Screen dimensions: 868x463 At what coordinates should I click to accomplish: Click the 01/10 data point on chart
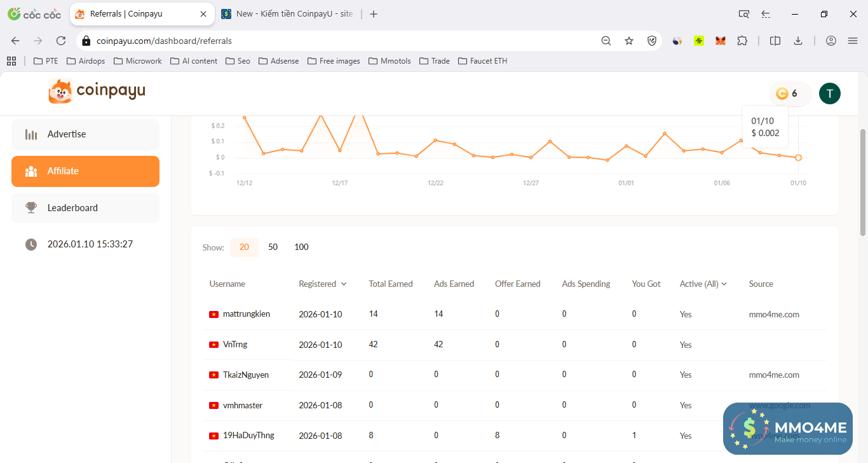point(799,158)
